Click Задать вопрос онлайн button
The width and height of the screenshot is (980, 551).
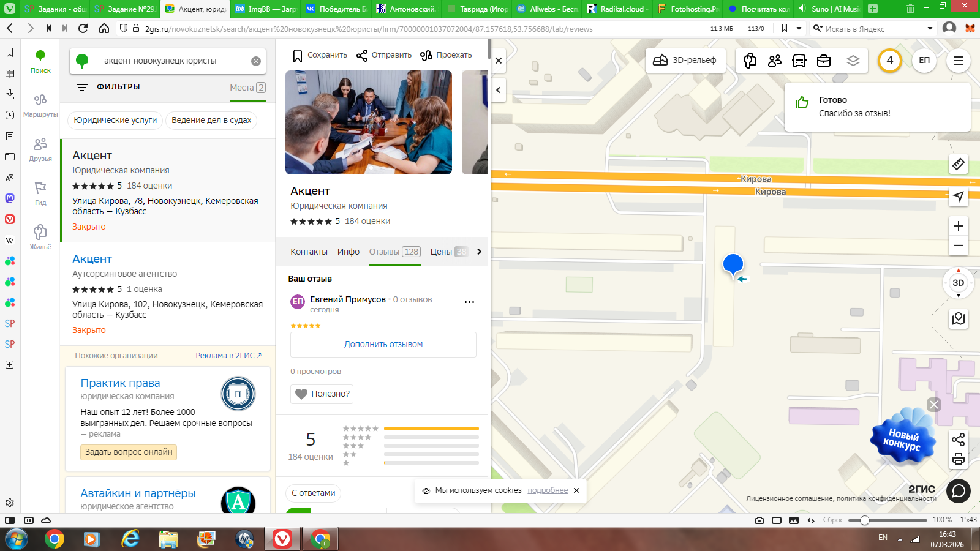tap(129, 452)
